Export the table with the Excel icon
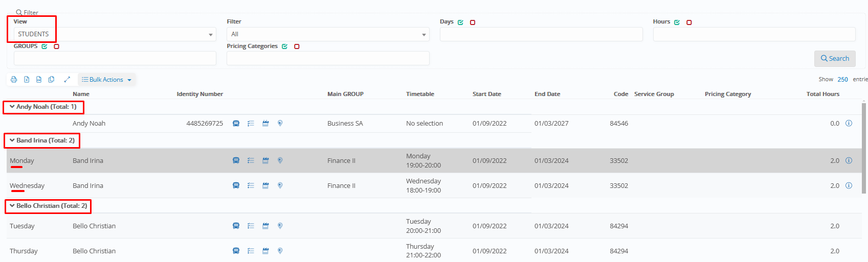The image size is (868, 262). point(27,80)
